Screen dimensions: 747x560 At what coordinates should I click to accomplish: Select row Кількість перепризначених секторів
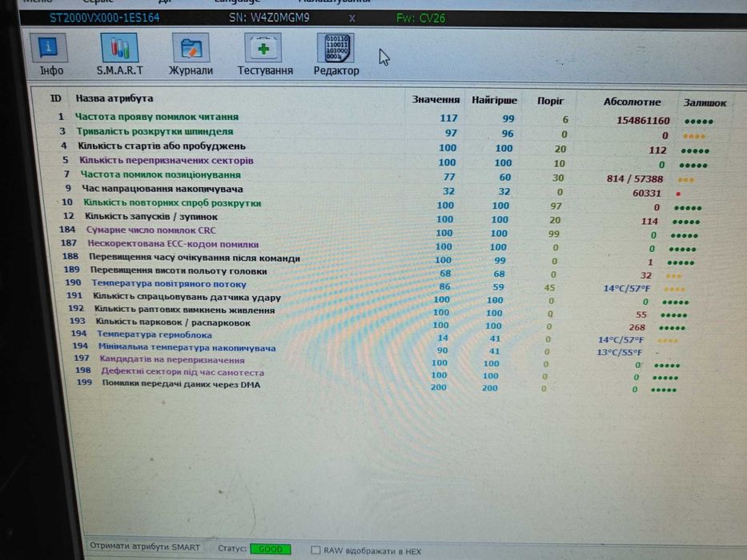[386, 162]
